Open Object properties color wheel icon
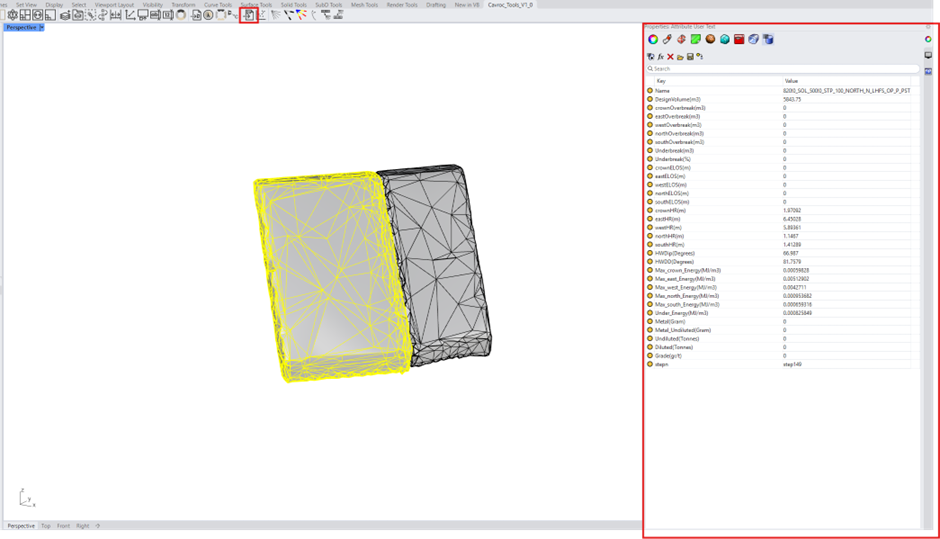This screenshot has height=539, width=940. 653,40
